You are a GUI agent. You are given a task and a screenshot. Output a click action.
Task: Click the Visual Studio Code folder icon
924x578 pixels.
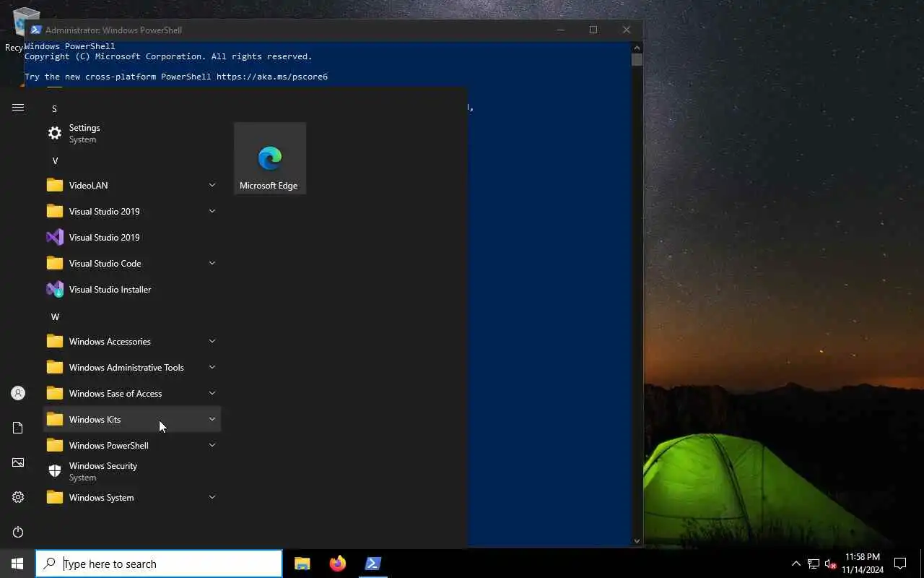click(x=55, y=263)
